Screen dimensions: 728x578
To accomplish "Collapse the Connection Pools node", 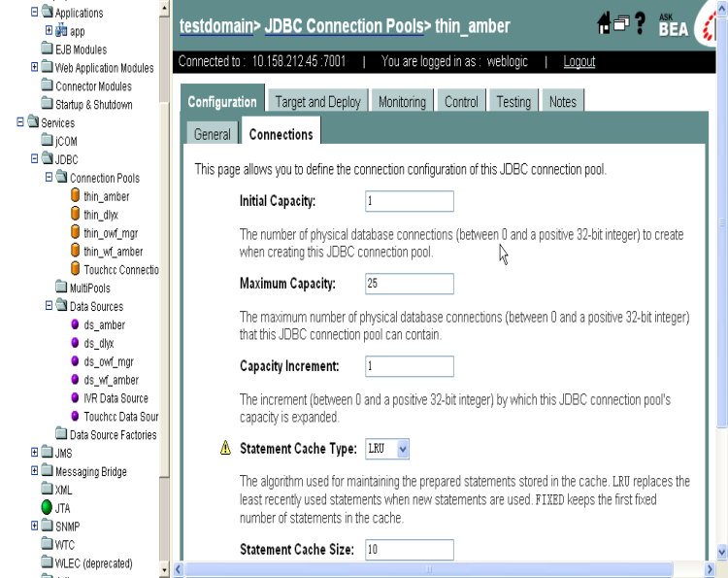I will click(49, 177).
